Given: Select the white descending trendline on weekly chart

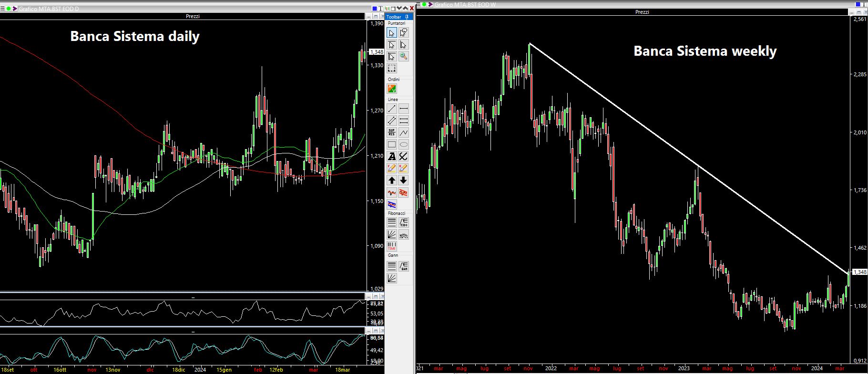Looking at the screenshot, I should coord(689,159).
